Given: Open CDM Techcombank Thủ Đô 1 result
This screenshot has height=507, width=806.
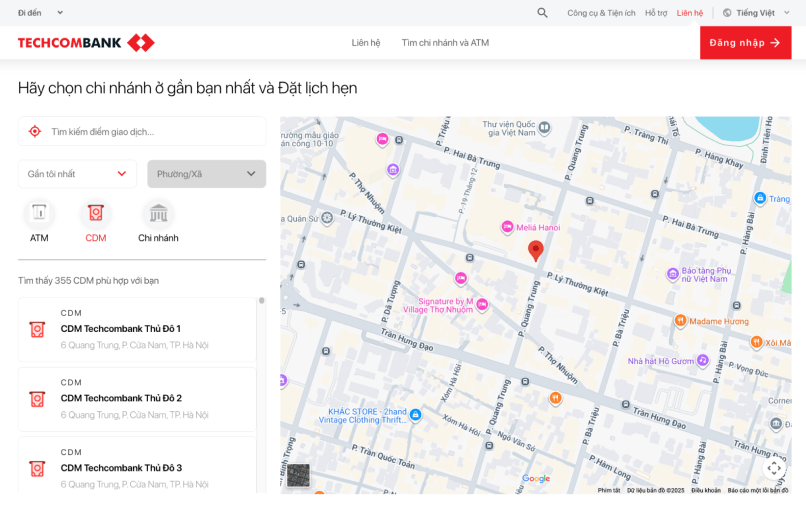Looking at the screenshot, I should pyautogui.click(x=137, y=330).
